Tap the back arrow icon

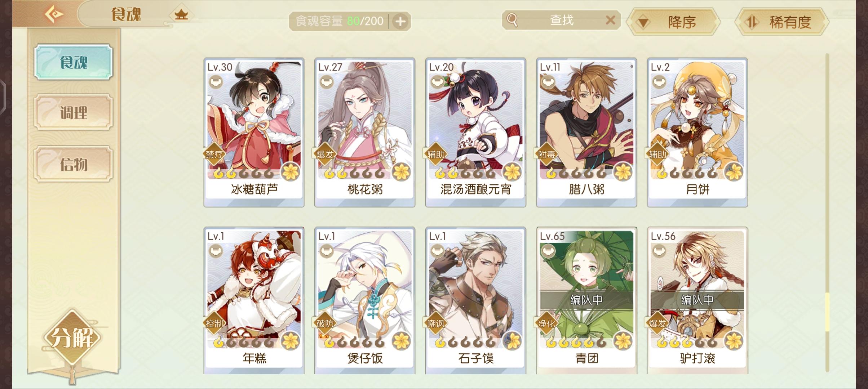point(54,14)
